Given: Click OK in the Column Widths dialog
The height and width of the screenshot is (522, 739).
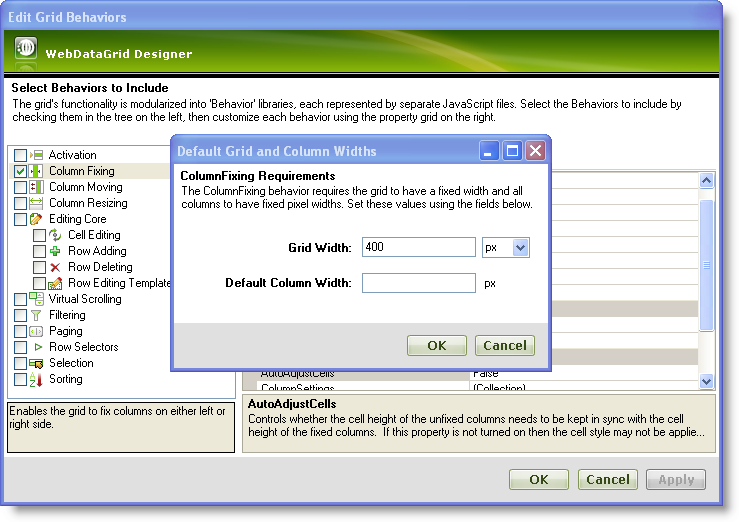Looking at the screenshot, I should (437, 346).
